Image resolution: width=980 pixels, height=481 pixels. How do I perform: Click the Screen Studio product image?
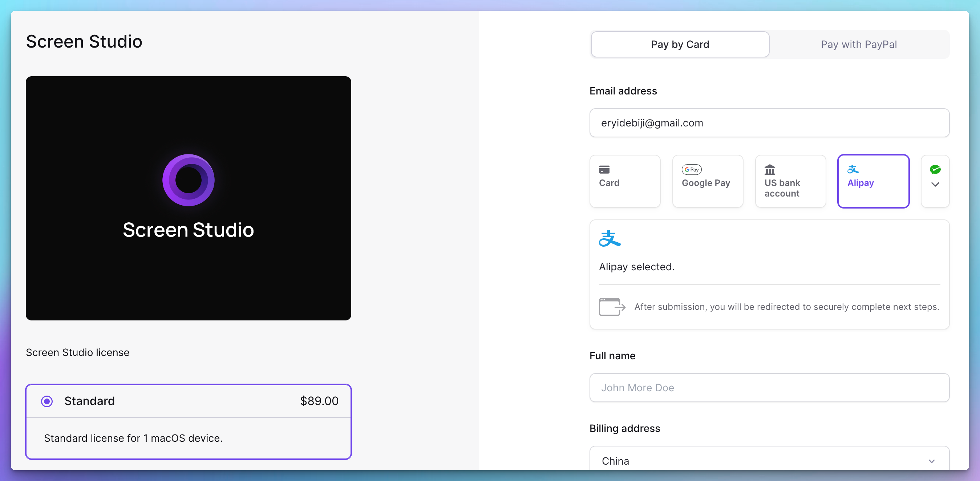(x=188, y=198)
